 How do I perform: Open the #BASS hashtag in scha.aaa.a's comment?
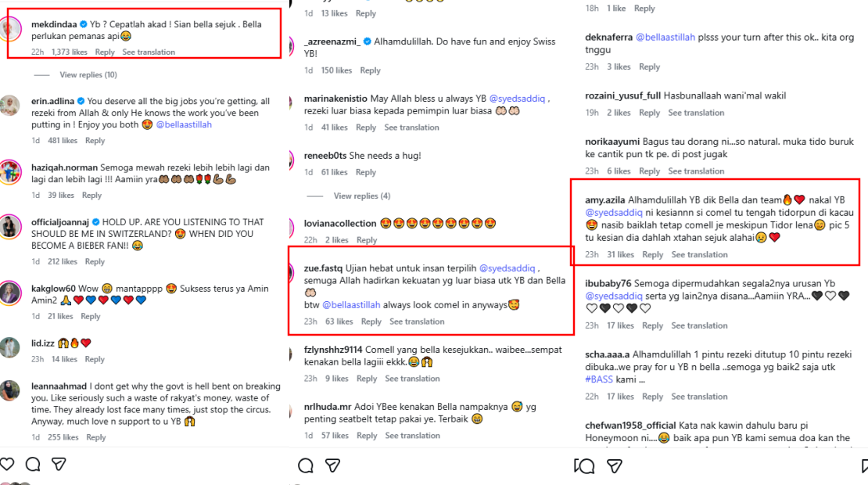[x=599, y=379]
